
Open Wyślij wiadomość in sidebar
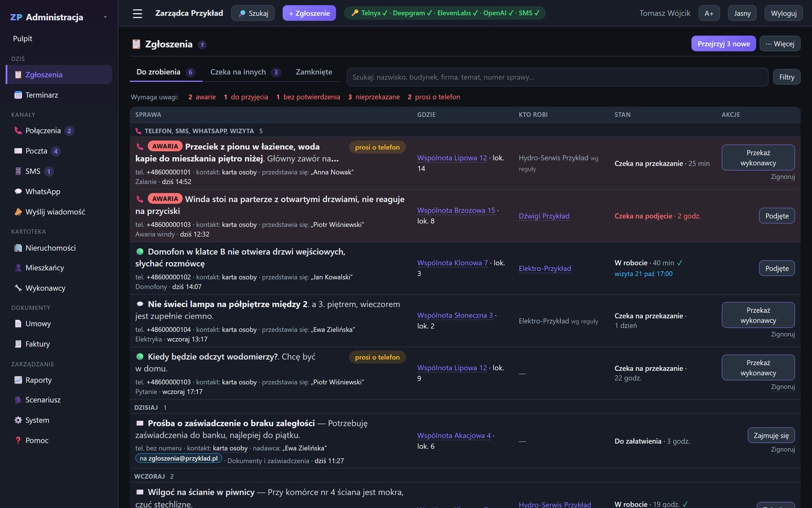(x=59, y=212)
